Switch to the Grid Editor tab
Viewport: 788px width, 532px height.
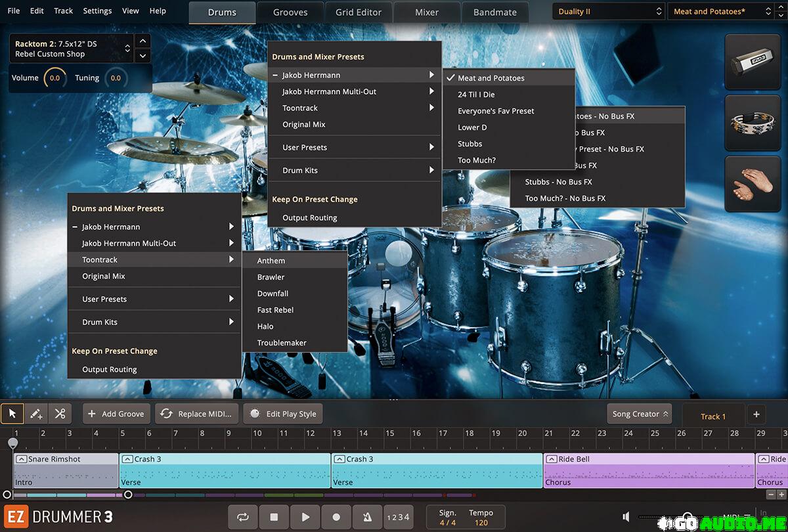pyautogui.click(x=359, y=12)
